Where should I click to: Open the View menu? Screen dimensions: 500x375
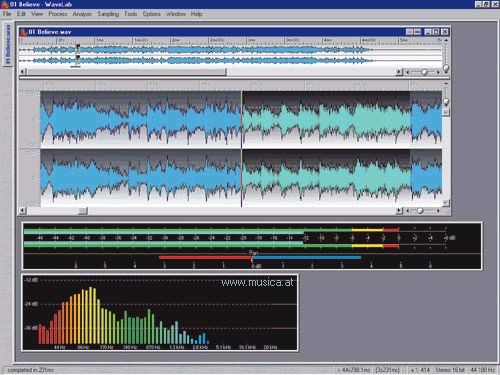(37, 14)
